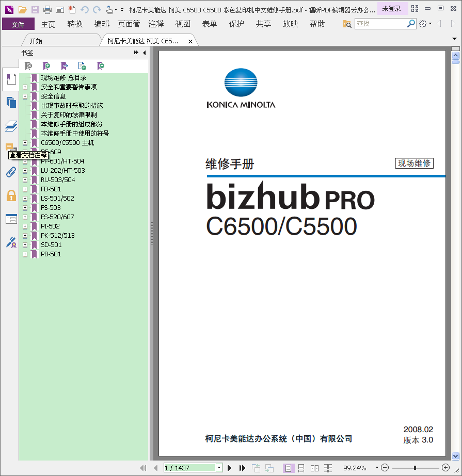Open the 注释 ribbon tab
462x476 pixels.
click(156, 24)
